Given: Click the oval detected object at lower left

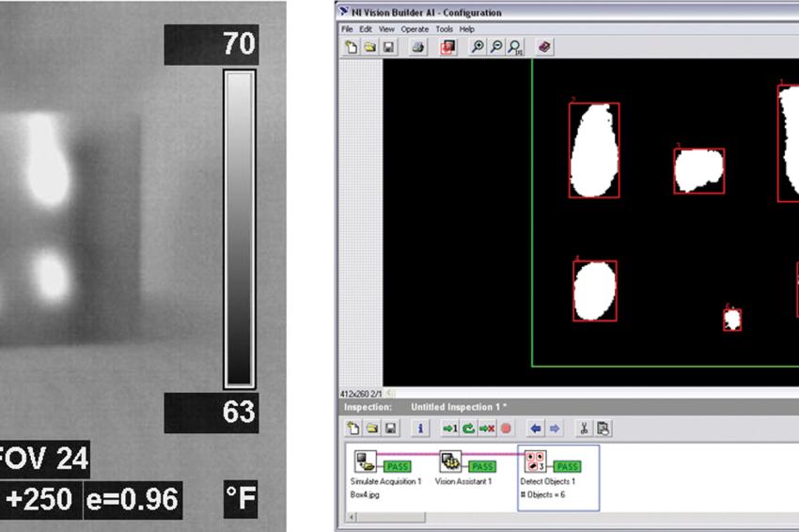Looking at the screenshot, I should [595, 291].
